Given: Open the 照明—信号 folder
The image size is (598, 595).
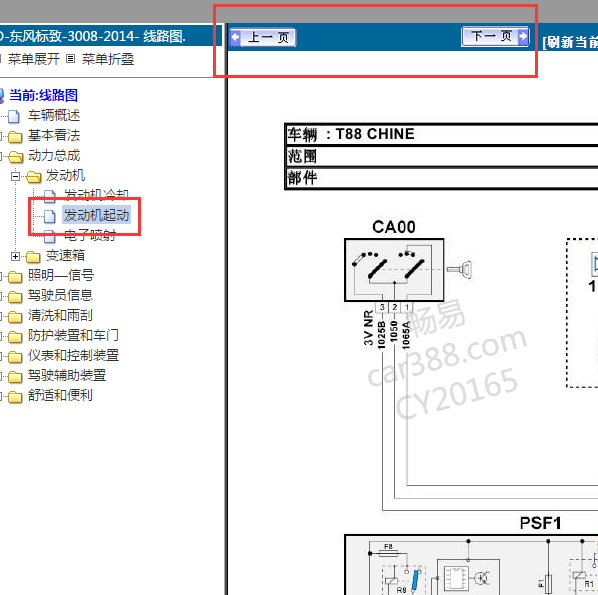Looking at the screenshot, I should pyautogui.click(x=61, y=275).
